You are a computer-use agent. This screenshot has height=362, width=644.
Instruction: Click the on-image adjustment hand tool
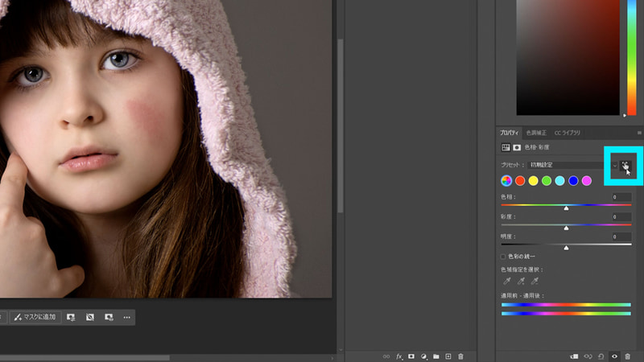625,166
